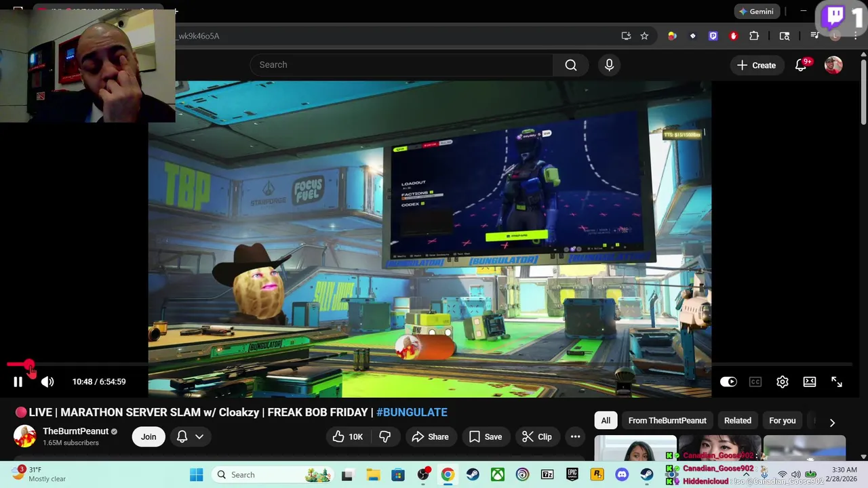The image size is (868, 488).
Task: Focus the YouTube Search field
Action: pos(401,65)
